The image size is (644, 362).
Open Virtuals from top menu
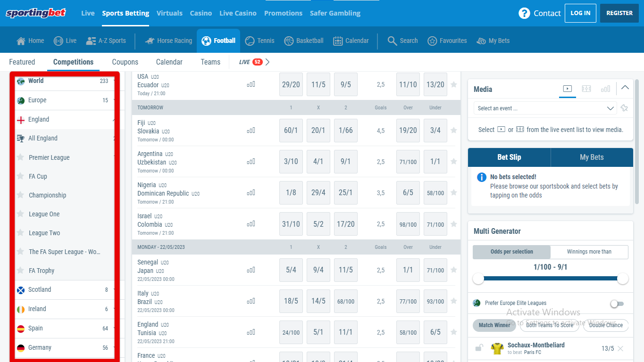pos(169,13)
